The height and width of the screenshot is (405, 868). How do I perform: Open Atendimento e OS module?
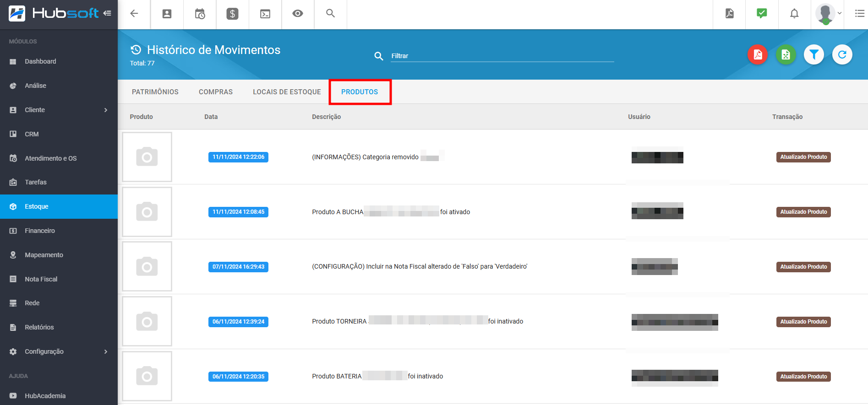[x=59, y=158]
